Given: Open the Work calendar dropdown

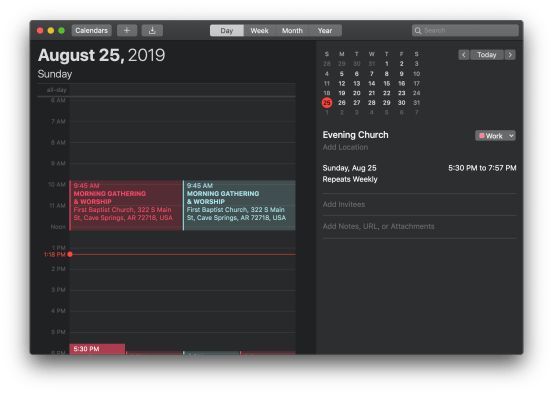Looking at the screenshot, I should [495, 136].
